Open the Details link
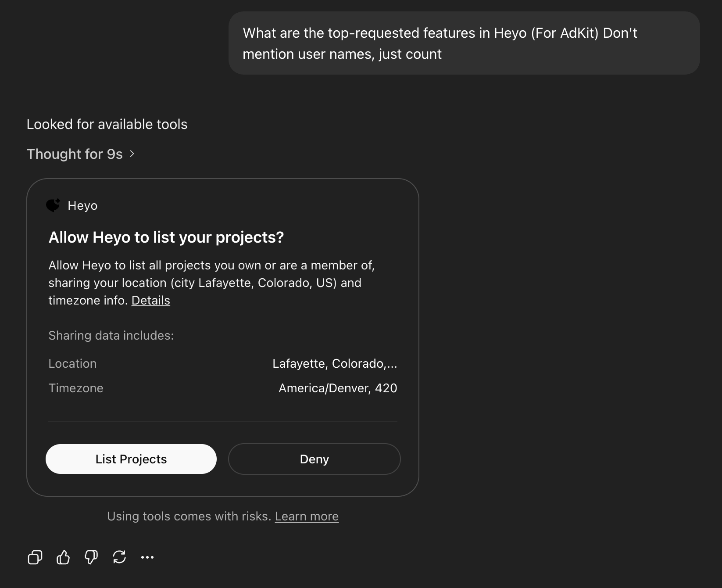722x588 pixels. pos(150,300)
